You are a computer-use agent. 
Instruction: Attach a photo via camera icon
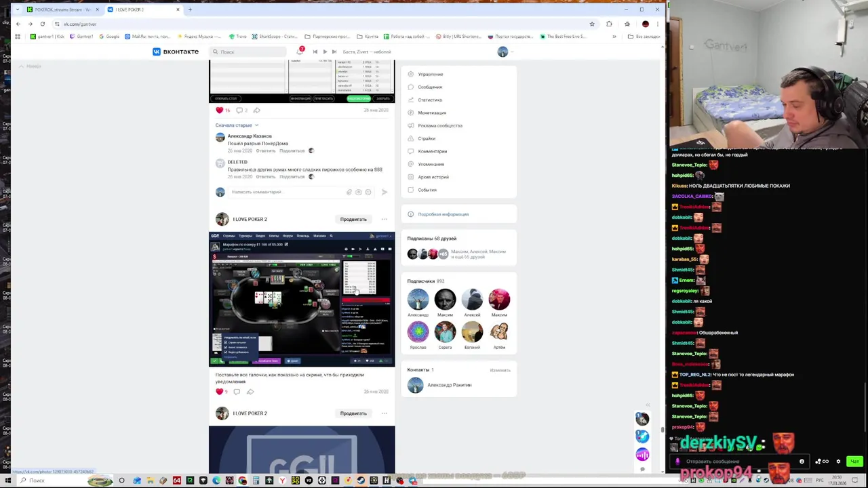pos(359,192)
